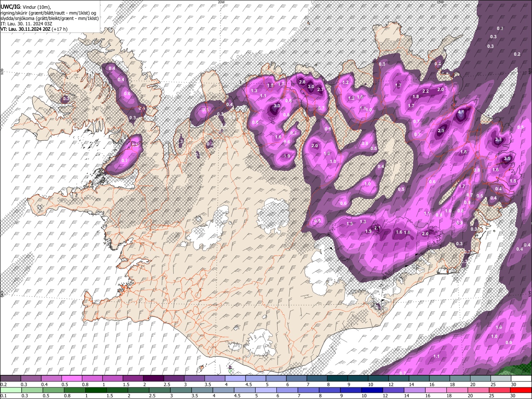The image size is (532, 399).
Task: Click the pale green 0.1 swatch in bottom legend
Action: point(10,390)
